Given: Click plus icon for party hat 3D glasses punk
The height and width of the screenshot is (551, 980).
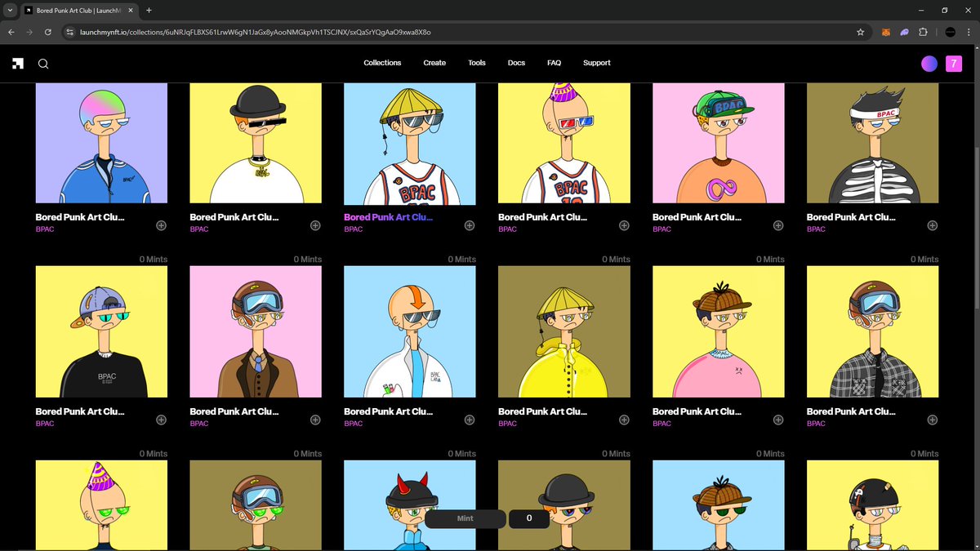Looking at the screenshot, I should [x=624, y=225].
